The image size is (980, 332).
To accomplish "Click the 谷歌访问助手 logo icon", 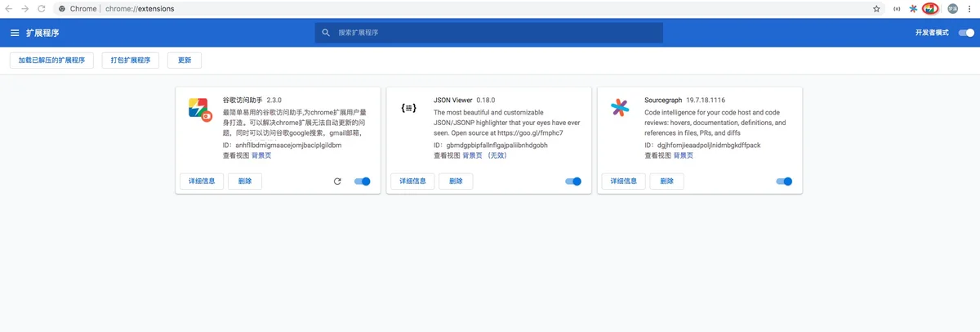I will [200, 109].
